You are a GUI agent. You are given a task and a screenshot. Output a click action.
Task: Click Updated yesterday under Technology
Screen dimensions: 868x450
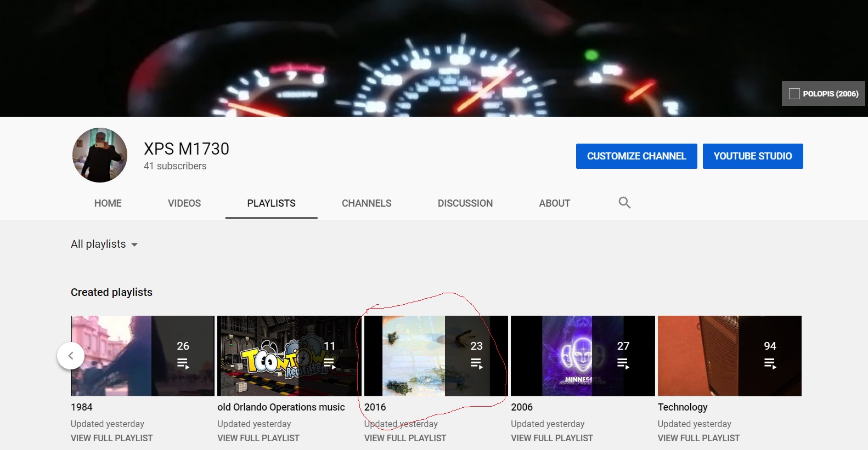pyautogui.click(x=695, y=424)
